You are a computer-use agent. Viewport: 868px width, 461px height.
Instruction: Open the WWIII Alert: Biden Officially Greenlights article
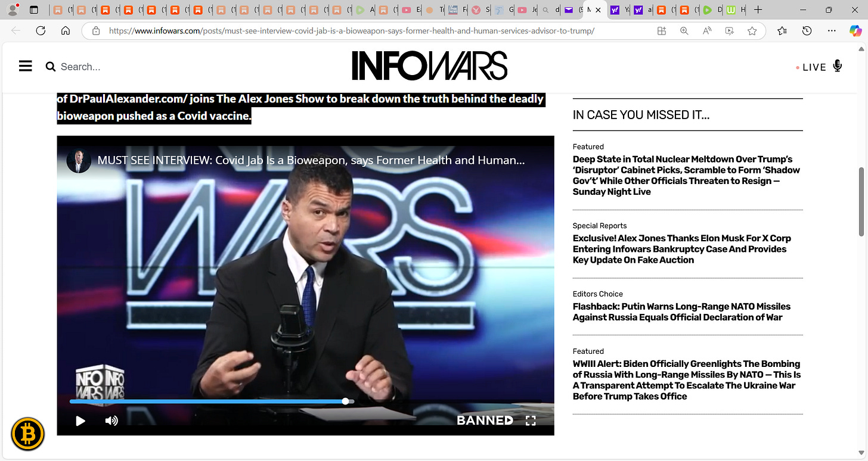pyautogui.click(x=687, y=380)
